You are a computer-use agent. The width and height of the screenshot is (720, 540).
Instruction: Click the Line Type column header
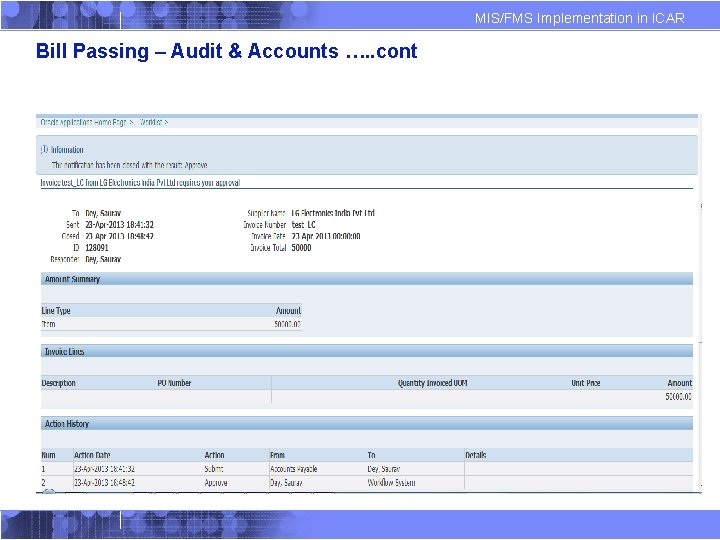pos(56,311)
